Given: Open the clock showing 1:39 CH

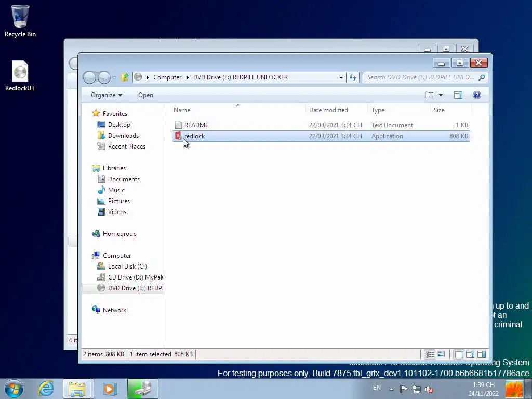Looking at the screenshot, I should [483, 389].
